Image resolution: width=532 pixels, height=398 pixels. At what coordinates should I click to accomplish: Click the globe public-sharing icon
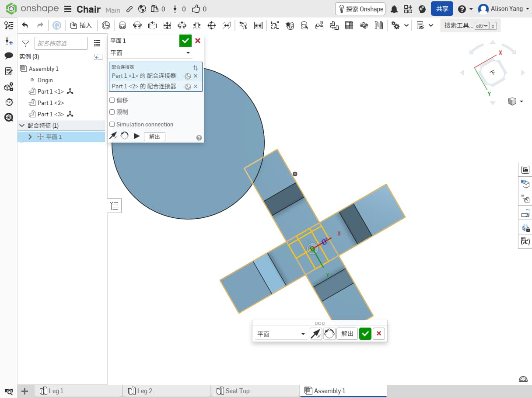coord(142,9)
